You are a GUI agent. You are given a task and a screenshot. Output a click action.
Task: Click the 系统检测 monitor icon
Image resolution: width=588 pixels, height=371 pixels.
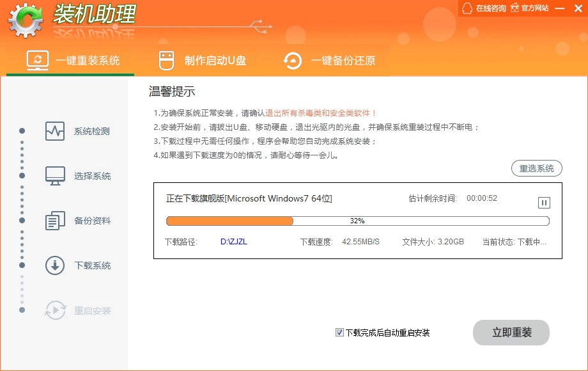55,131
